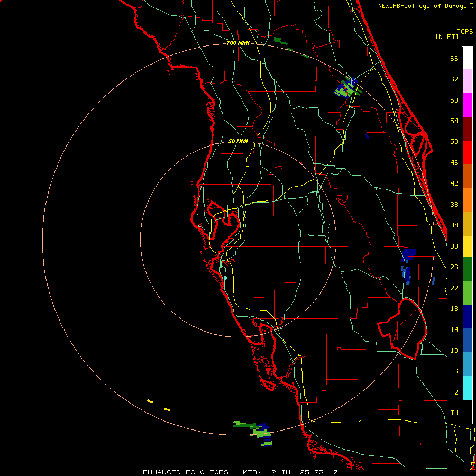Click the "18" legend value

point(454,309)
